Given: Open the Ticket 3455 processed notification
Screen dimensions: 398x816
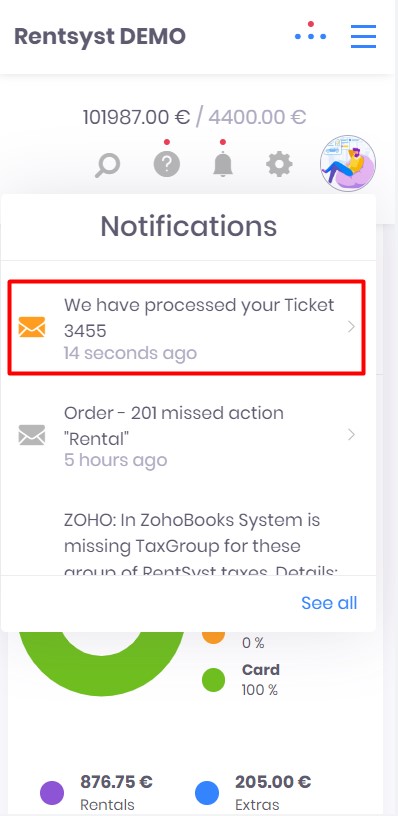Looking at the screenshot, I should (x=187, y=327).
